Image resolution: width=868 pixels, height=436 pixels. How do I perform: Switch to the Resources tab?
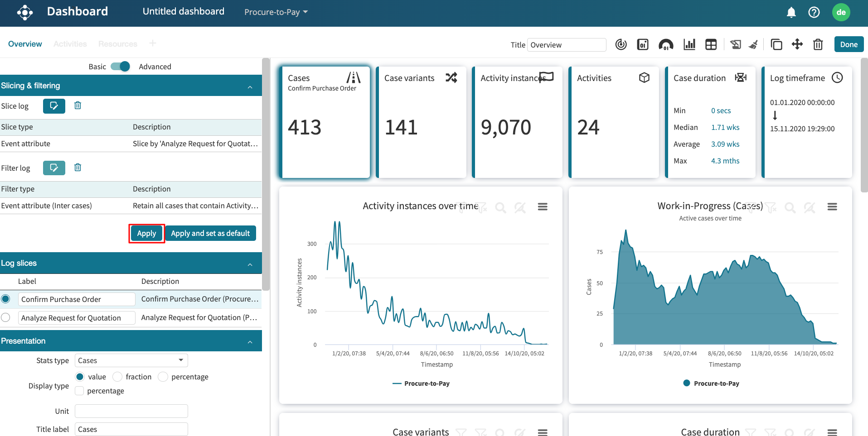pyautogui.click(x=117, y=44)
